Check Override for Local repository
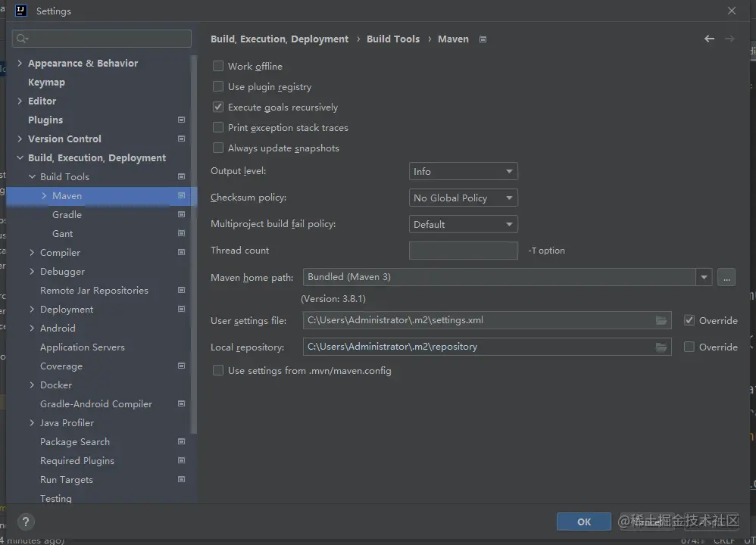The image size is (756, 545). 689,347
